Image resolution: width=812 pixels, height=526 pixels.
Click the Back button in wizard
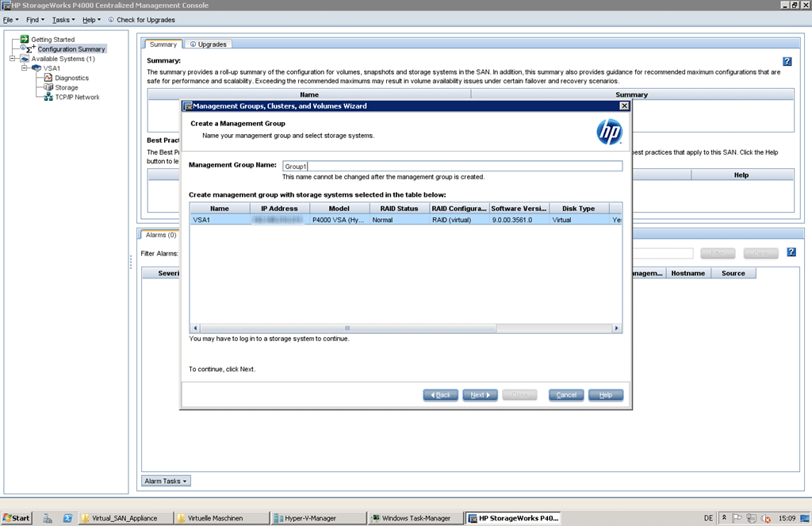[x=441, y=395]
